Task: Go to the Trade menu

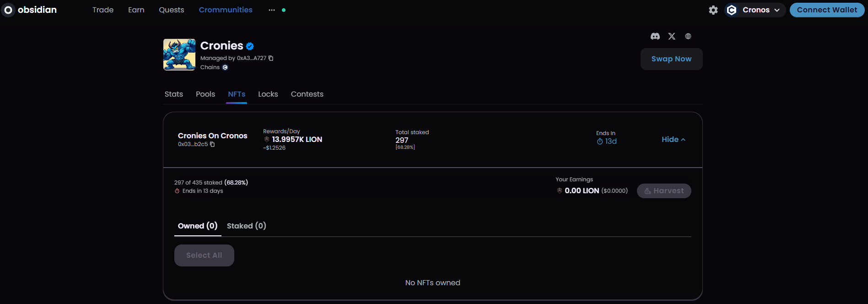Action: (103, 10)
